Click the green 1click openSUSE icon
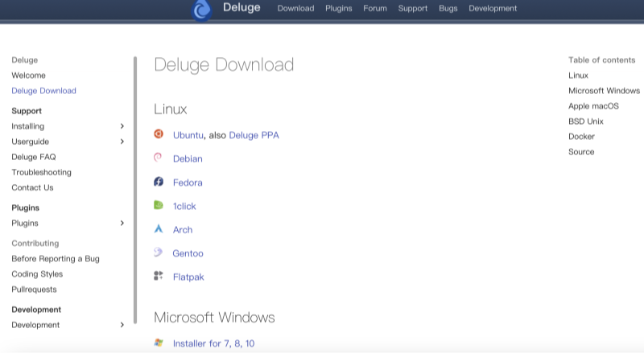This screenshot has height=353, width=644. click(x=159, y=205)
